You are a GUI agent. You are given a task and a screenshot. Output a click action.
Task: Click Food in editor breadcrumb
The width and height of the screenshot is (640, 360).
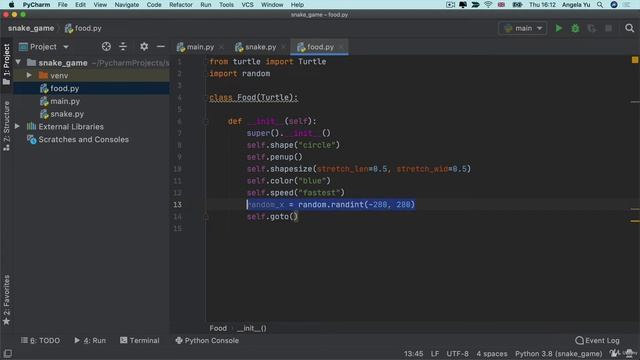pyautogui.click(x=218, y=328)
